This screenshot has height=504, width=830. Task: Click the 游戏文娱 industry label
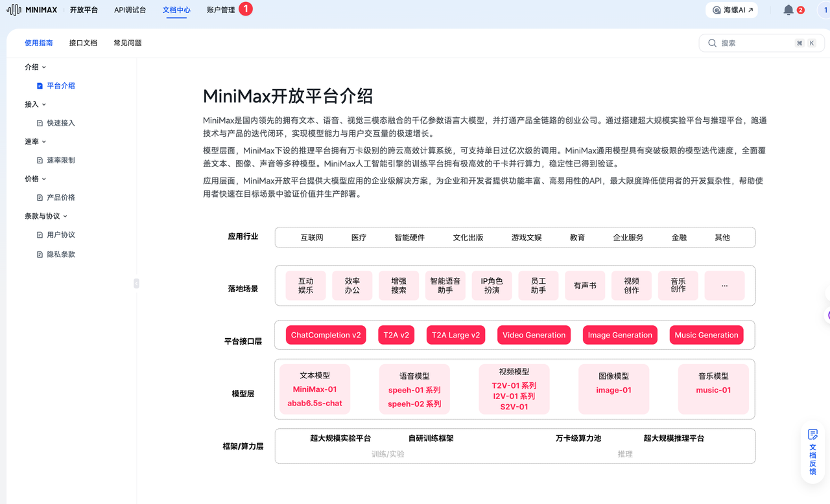[527, 238]
